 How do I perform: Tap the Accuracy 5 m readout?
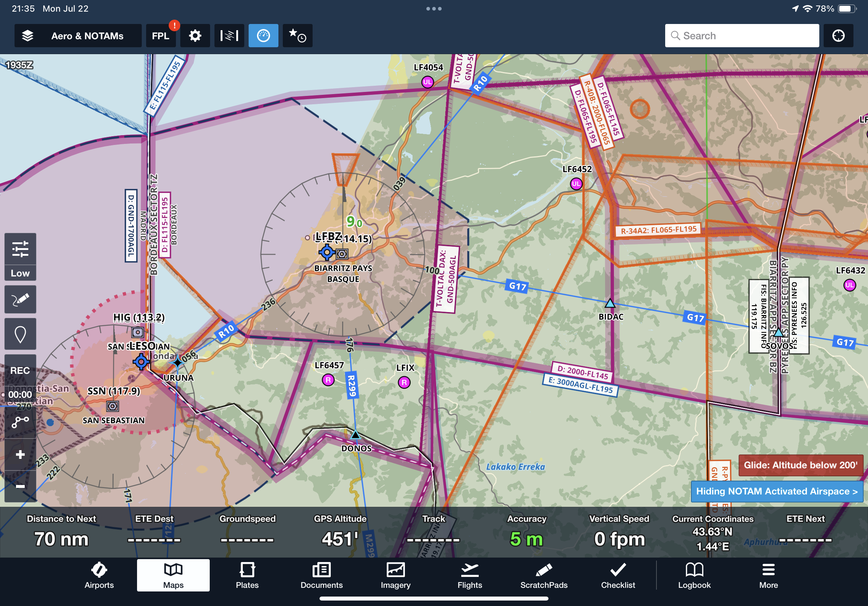527,532
